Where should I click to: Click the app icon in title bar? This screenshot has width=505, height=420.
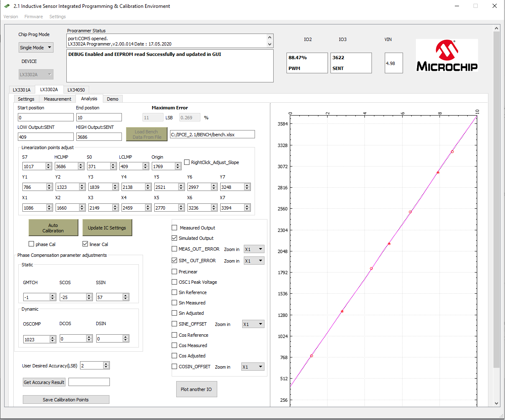(x=7, y=6)
